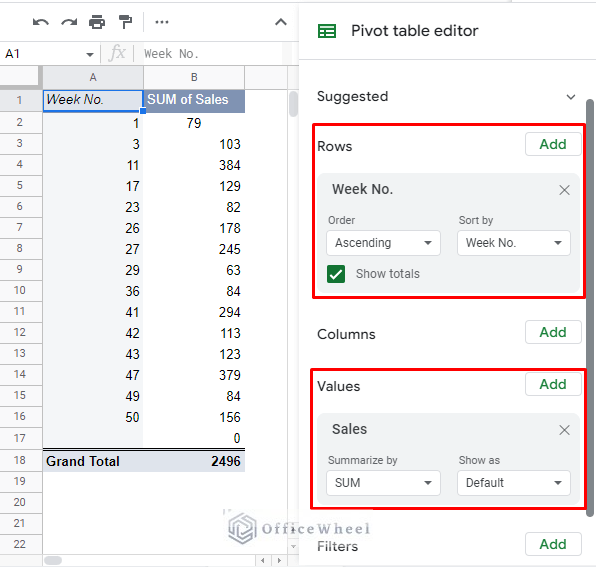This screenshot has width=596, height=567.
Task: Select the total value cell '2496'
Action: coord(194,461)
